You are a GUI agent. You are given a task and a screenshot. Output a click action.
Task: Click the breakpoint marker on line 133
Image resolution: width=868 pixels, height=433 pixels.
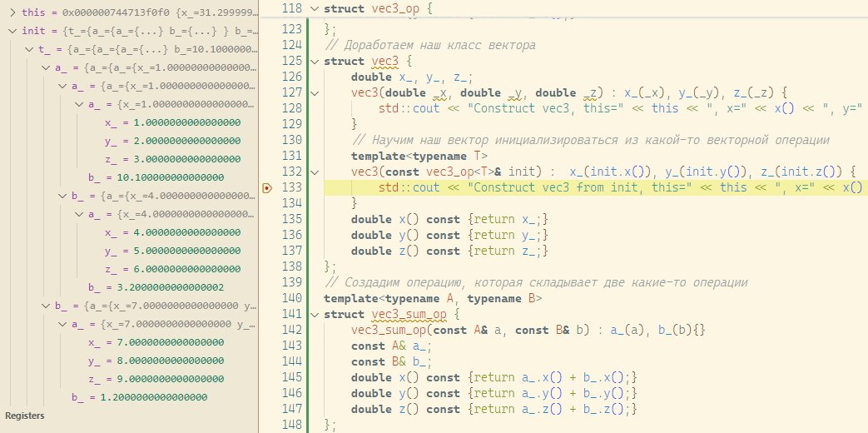click(x=266, y=188)
